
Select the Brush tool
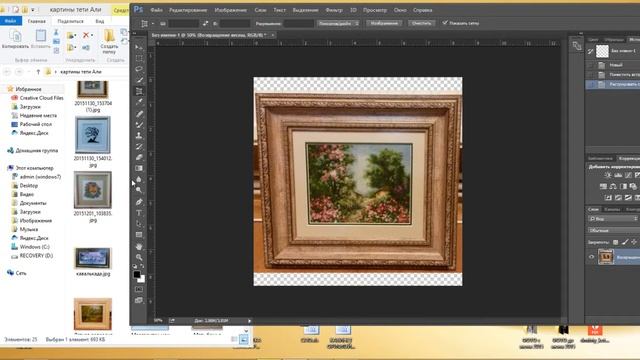(139, 124)
